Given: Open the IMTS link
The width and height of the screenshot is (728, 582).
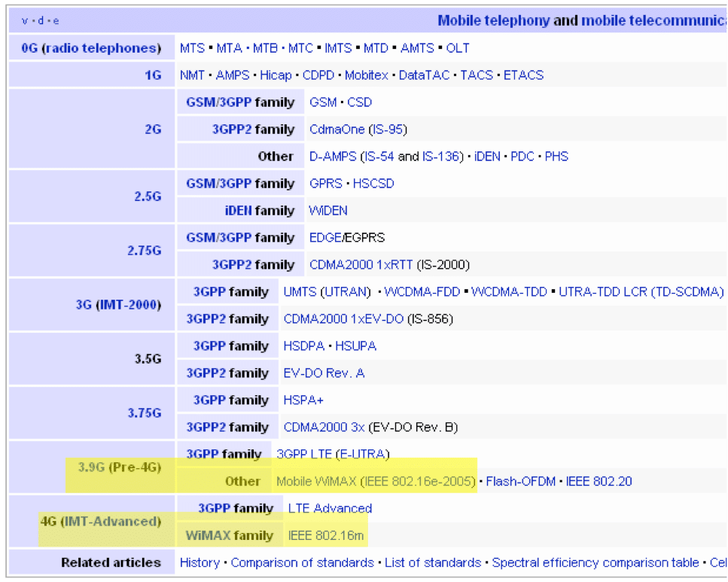Looking at the screenshot, I should pyautogui.click(x=338, y=48).
